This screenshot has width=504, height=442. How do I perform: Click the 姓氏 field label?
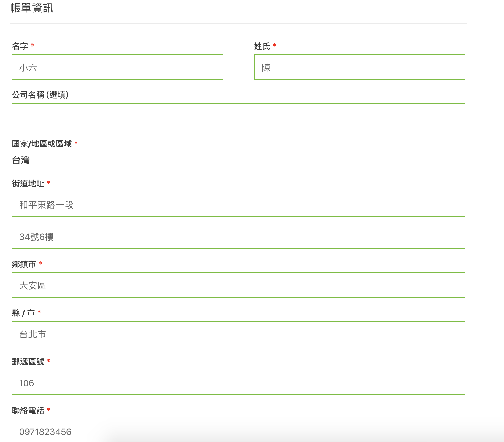point(262,46)
